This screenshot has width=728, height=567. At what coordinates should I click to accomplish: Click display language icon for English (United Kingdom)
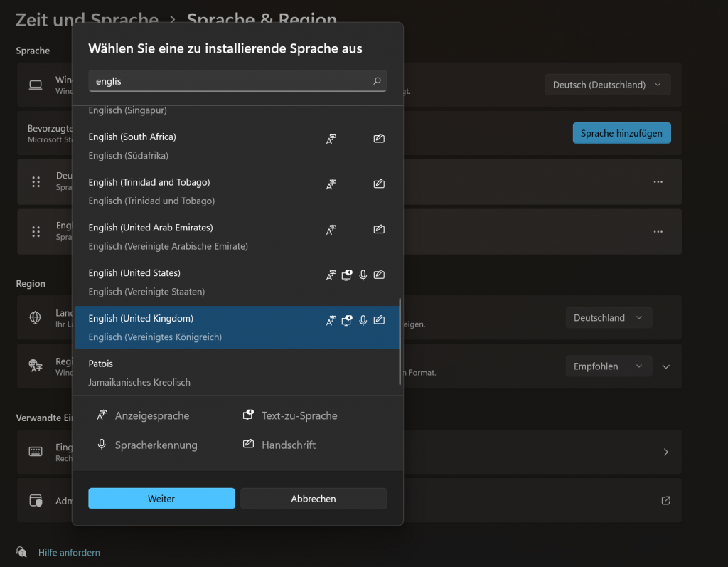[331, 320]
